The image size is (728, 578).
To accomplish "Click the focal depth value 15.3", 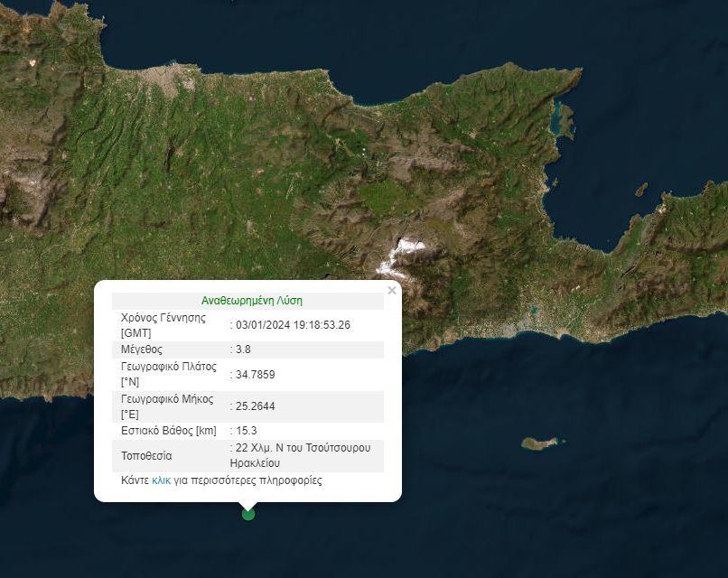I will pyautogui.click(x=246, y=431).
